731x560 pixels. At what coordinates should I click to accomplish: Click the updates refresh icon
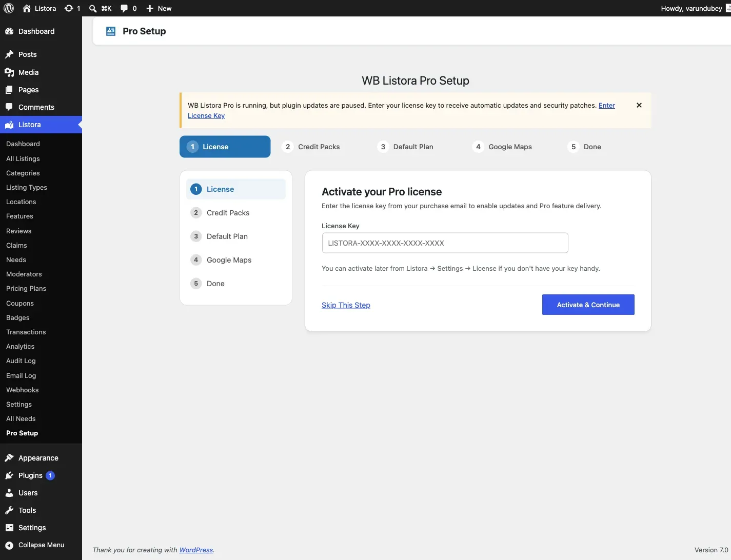click(x=69, y=8)
